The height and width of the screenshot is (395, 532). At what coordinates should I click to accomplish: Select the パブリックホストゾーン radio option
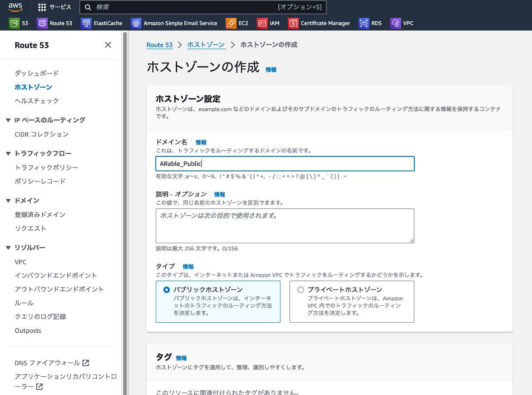[x=166, y=290]
